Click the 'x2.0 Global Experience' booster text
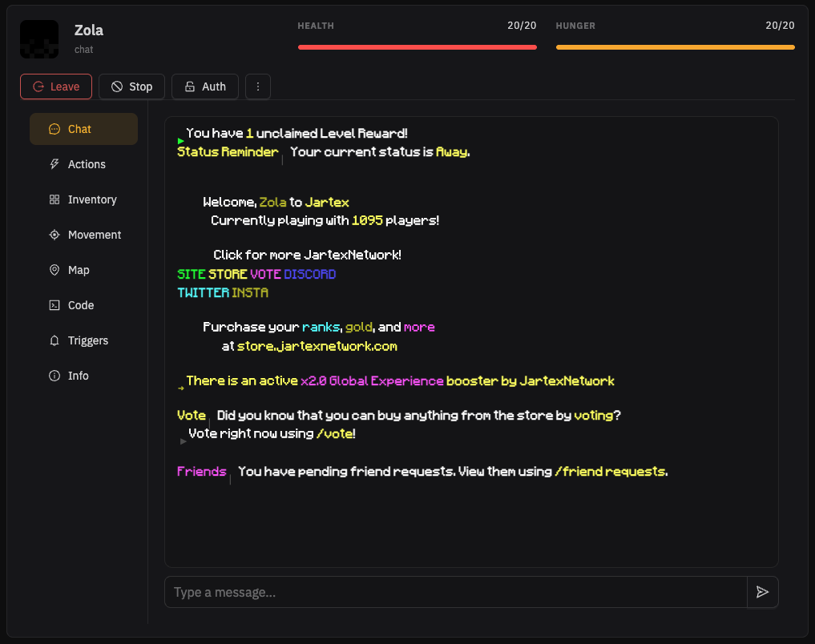This screenshot has width=815, height=644. click(x=372, y=380)
